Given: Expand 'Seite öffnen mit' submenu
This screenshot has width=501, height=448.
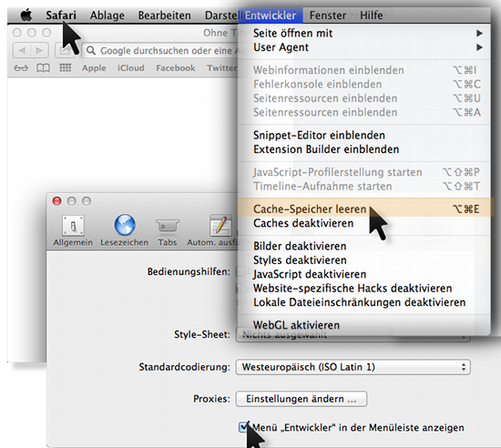Looking at the screenshot, I should point(364,33).
